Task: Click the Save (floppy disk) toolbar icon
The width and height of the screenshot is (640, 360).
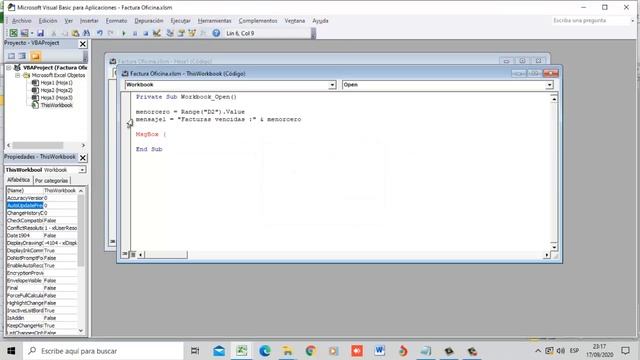Action: (40, 33)
